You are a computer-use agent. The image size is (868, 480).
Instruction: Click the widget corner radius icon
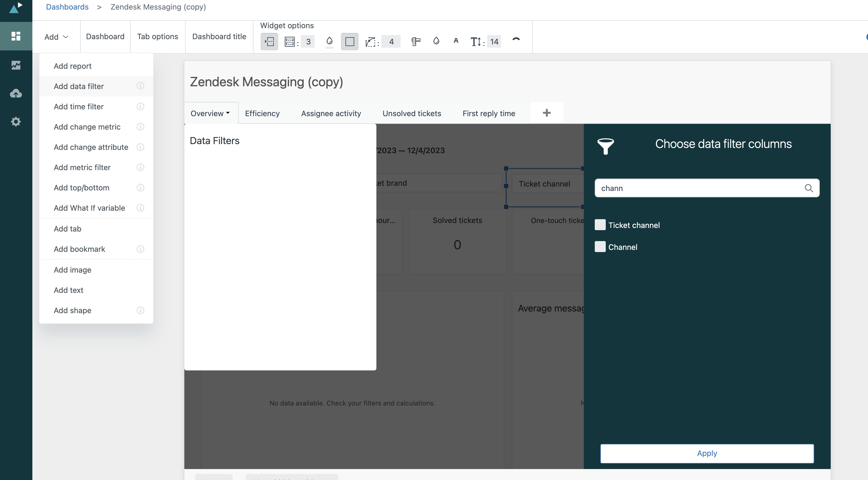(370, 42)
